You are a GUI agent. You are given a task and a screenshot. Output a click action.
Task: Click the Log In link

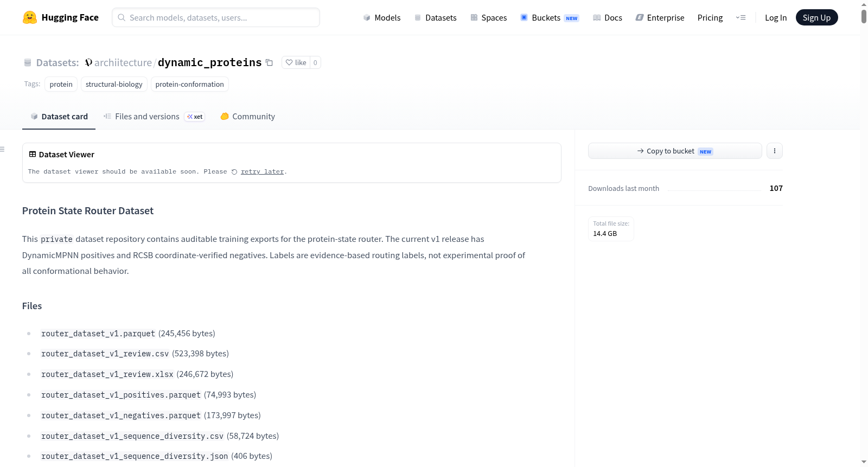776,17
